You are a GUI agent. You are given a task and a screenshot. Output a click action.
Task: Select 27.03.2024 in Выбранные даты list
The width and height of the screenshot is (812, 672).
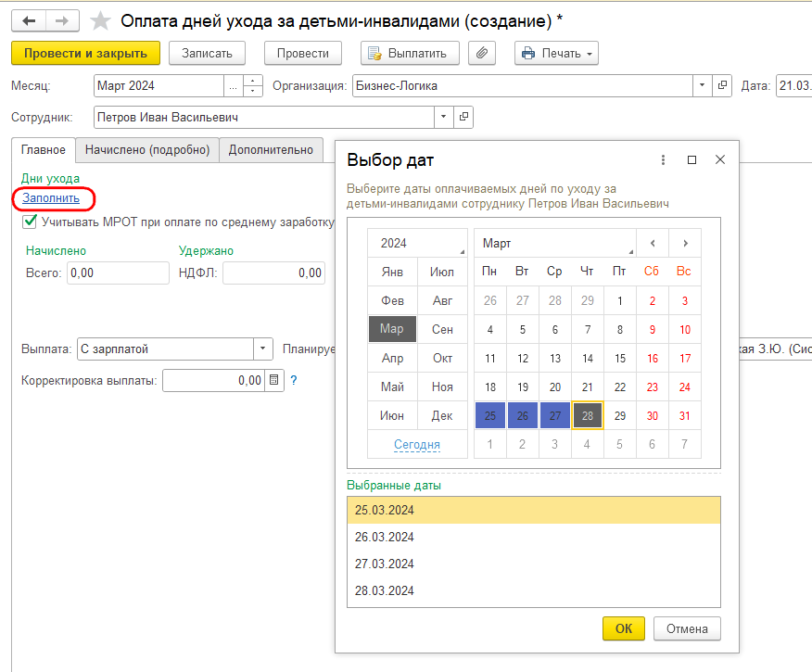tap(533, 564)
